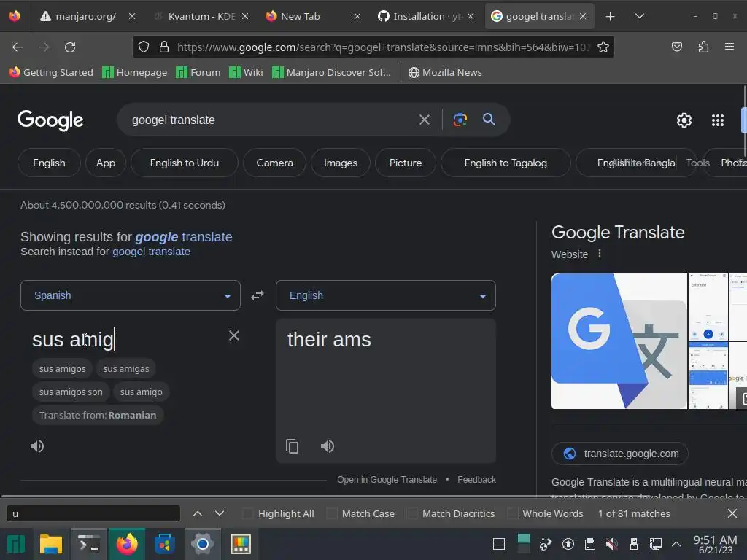Click the browser back arrow
This screenshot has width=747, height=560.
coord(18,47)
